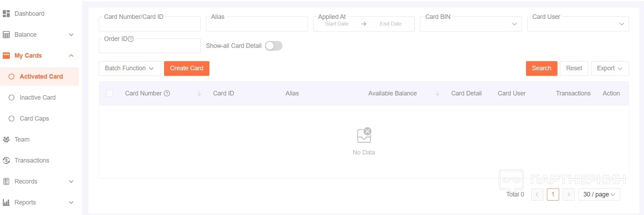The image size is (644, 215).
Task: Click the Transactions dollar icon
Action: pyautogui.click(x=6, y=160)
